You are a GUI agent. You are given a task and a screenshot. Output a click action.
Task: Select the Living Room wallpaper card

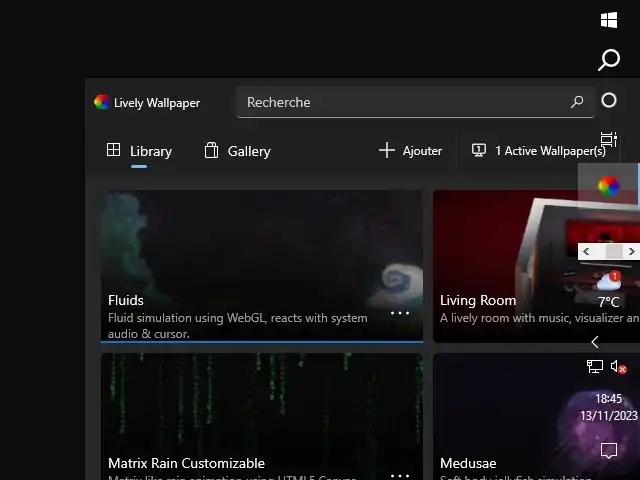pos(536,266)
